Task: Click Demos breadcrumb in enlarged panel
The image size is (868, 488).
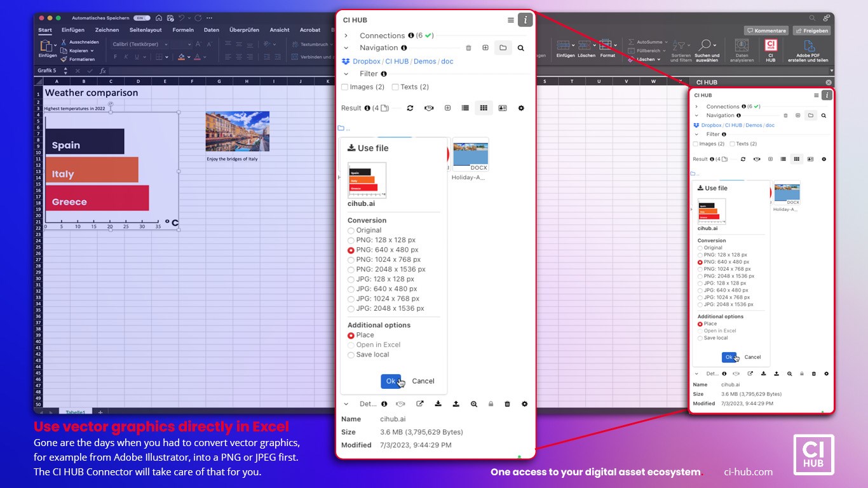Action: [425, 62]
